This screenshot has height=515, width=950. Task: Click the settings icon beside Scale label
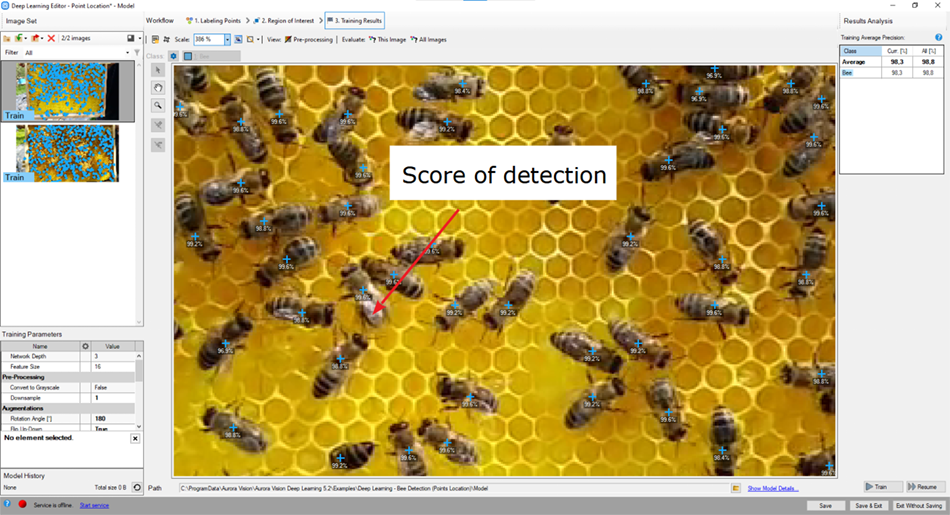point(167,39)
